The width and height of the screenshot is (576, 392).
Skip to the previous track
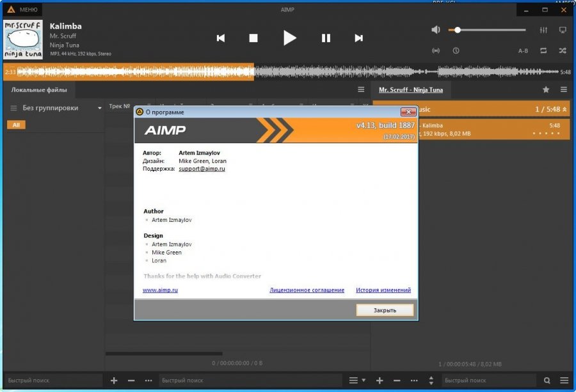click(220, 38)
